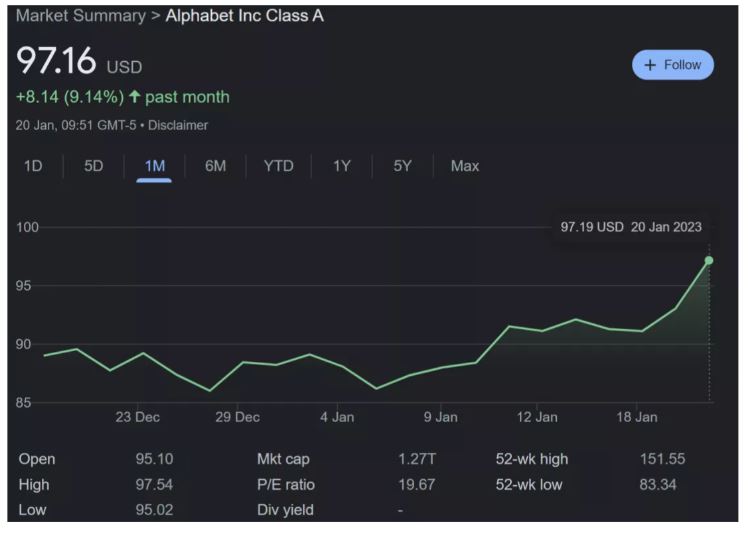This screenshot has width=749, height=535.
Task: Click the 52-wk high value 151.55
Action: click(661, 459)
